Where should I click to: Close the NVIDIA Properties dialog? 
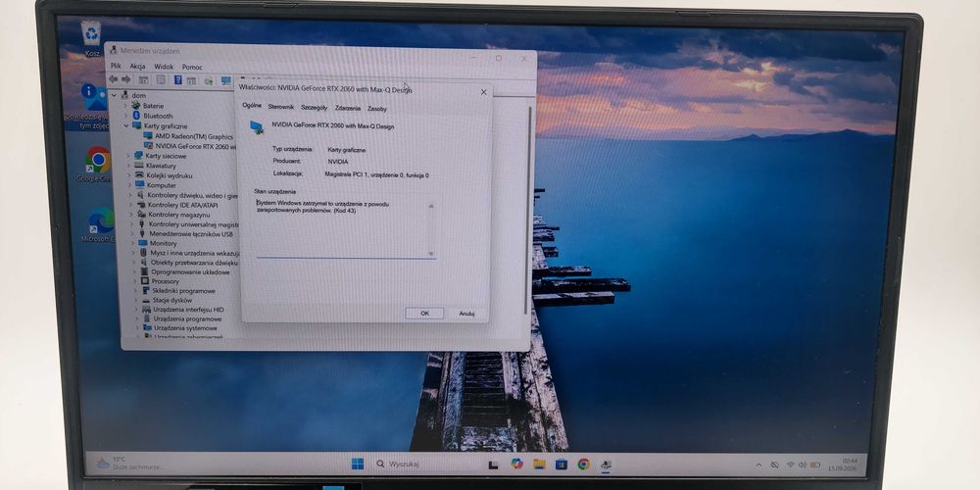pyautogui.click(x=483, y=92)
